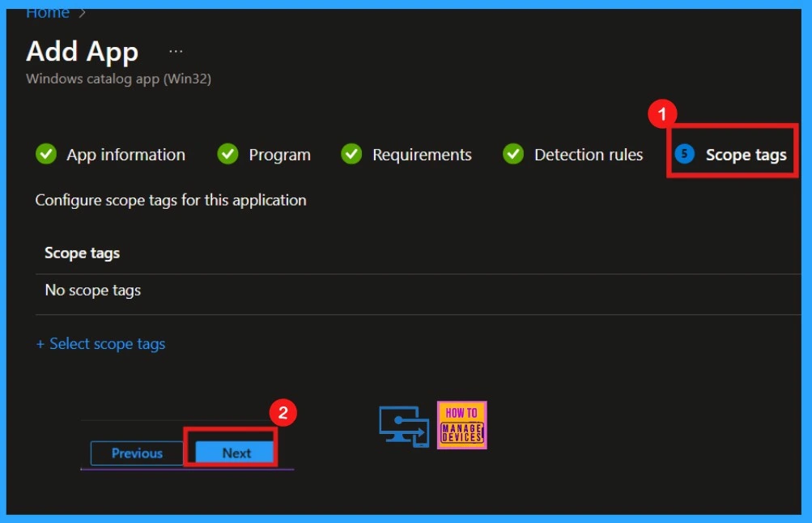
Task: Open the ellipsis menu beside Add App
Action: pyautogui.click(x=176, y=51)
